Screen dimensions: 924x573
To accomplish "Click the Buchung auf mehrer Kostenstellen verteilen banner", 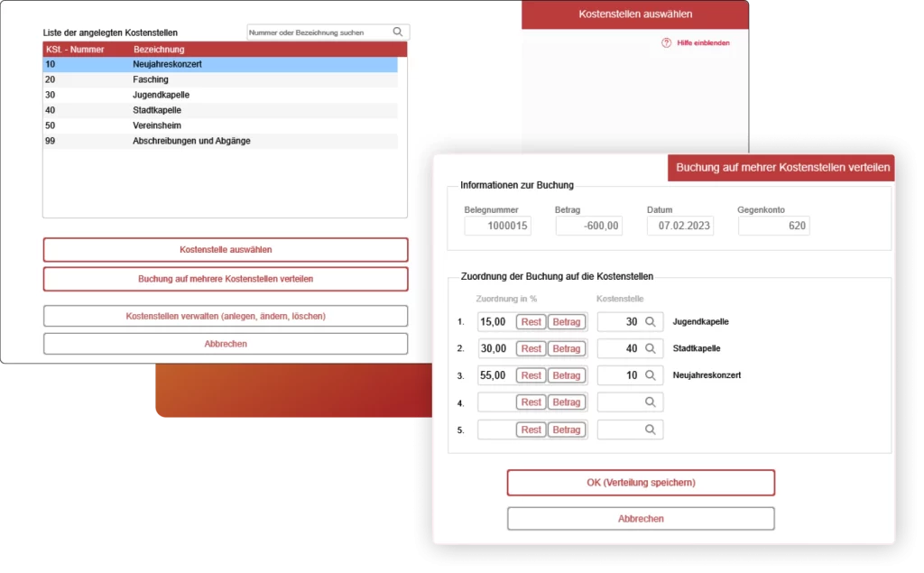I will coord(781,168).
